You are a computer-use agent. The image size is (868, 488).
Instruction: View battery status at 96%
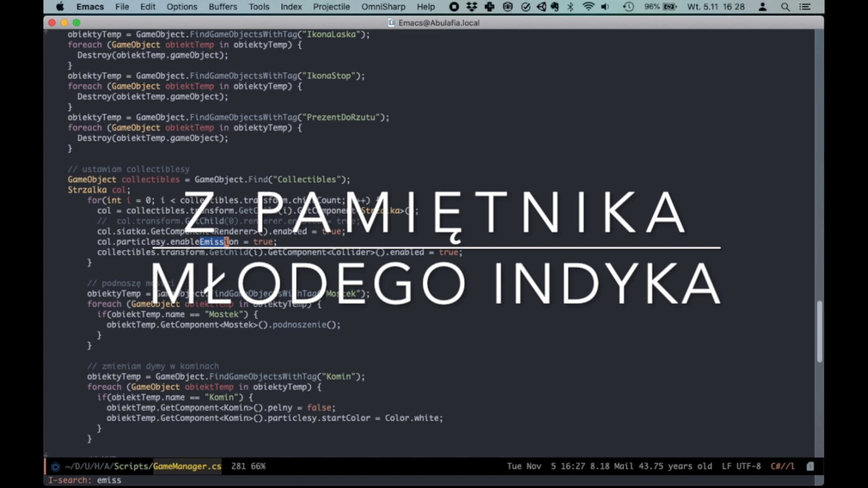click(660, 7)
